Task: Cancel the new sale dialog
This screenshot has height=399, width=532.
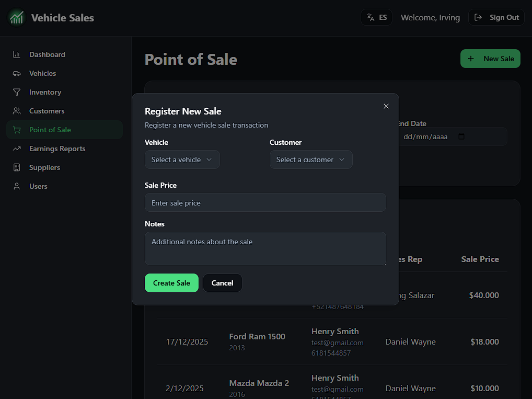Action: (222, 283)
